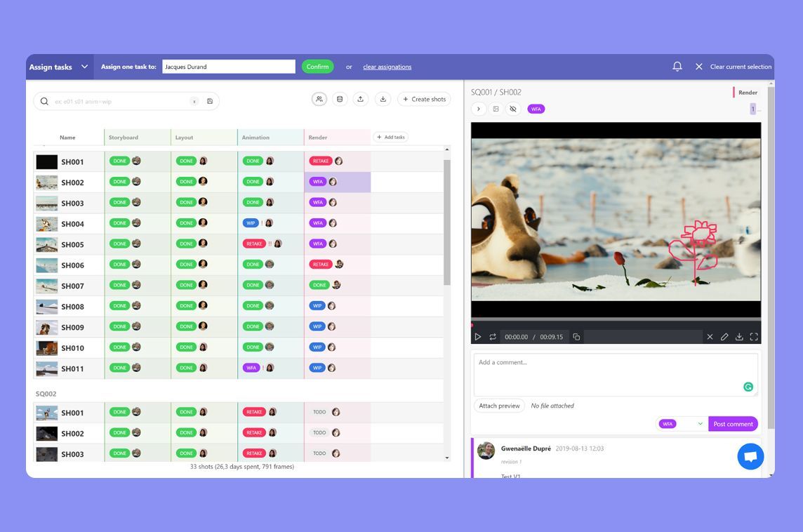Click the clear assignations link

coord(387,67)
